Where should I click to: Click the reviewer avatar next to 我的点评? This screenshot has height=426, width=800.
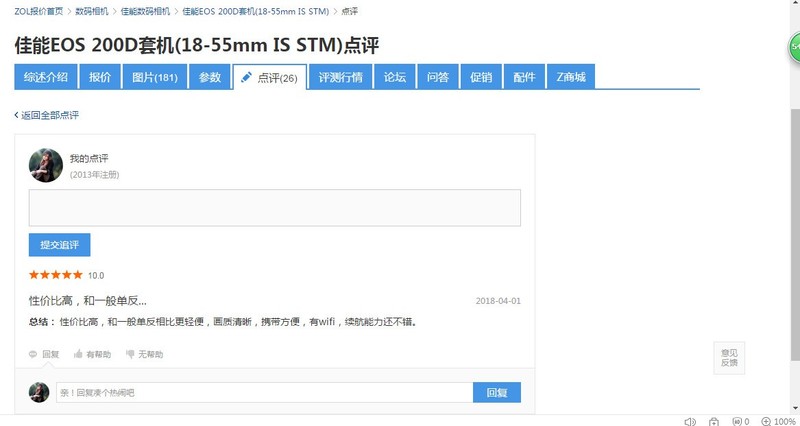click(46, 165)
